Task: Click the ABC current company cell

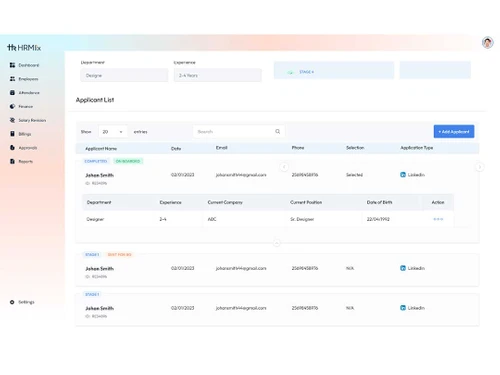Action: (212, 219)
